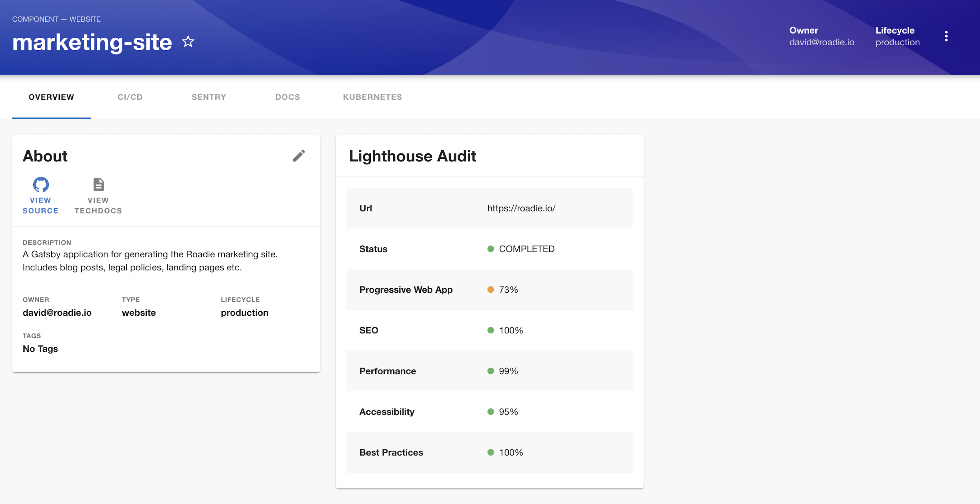
Task: Click the SEO green status indicator
Action: coord(491,330)
